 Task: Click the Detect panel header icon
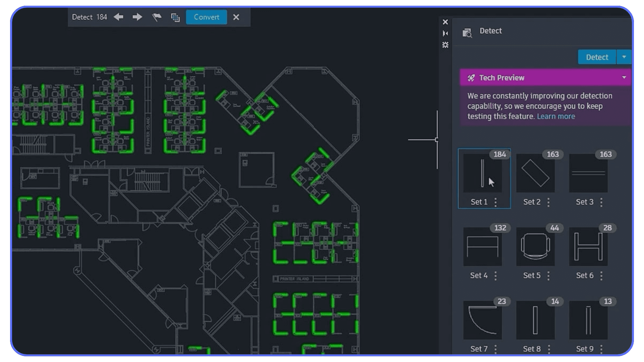(x=467, y=33)
